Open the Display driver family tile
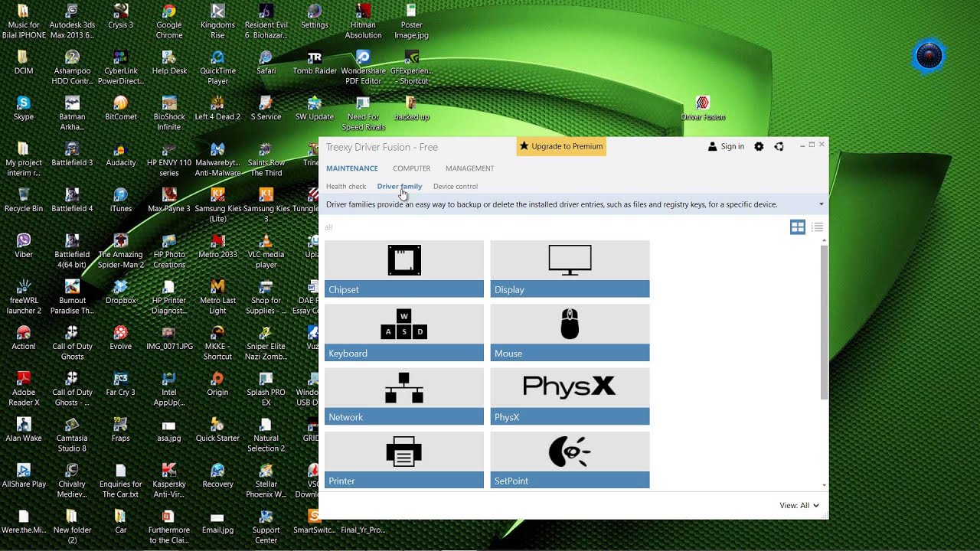 570,269
